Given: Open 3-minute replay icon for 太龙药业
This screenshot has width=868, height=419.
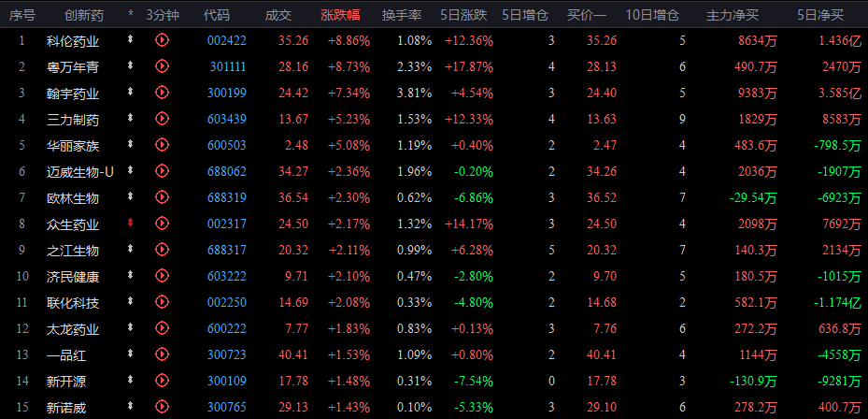Looking at the screenshot, I should tap(162, 327).
